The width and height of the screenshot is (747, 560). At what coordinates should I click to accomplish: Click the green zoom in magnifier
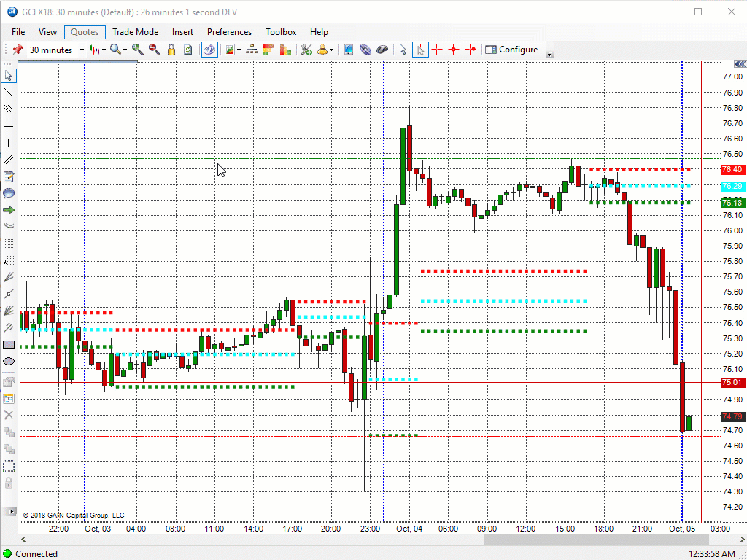pyautogui.click(x=138, y=50)
